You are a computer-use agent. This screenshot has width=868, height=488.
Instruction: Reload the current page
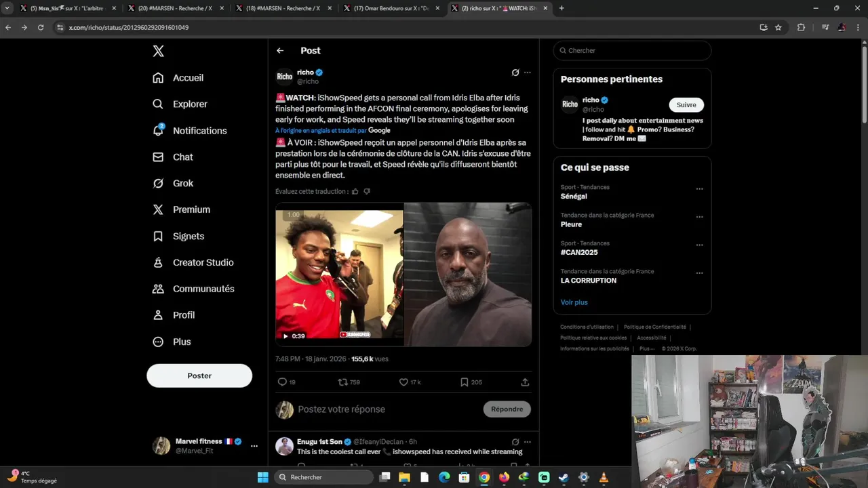click(41, 28)
